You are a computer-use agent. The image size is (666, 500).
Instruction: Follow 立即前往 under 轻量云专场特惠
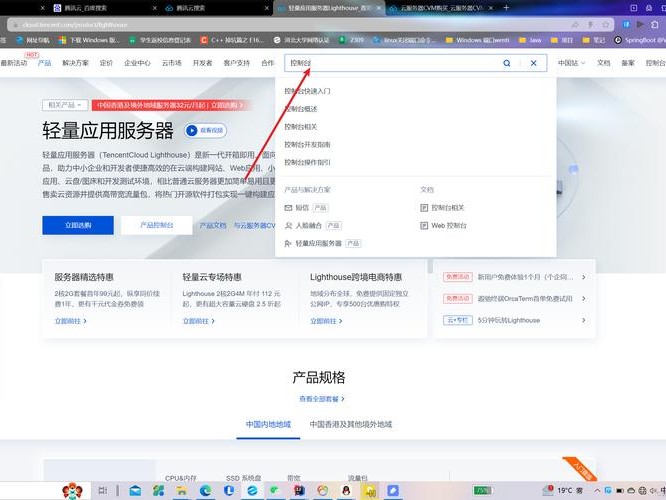point(198,321)
